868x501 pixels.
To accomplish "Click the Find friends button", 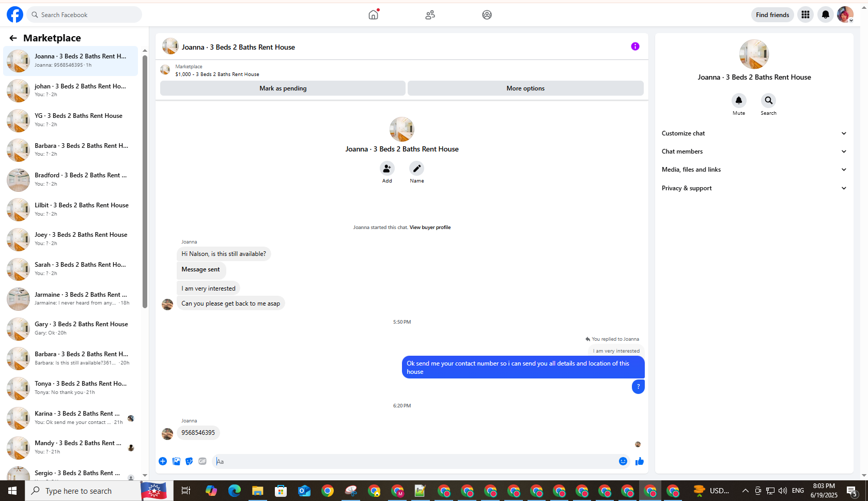I will (x=772, y=14).
